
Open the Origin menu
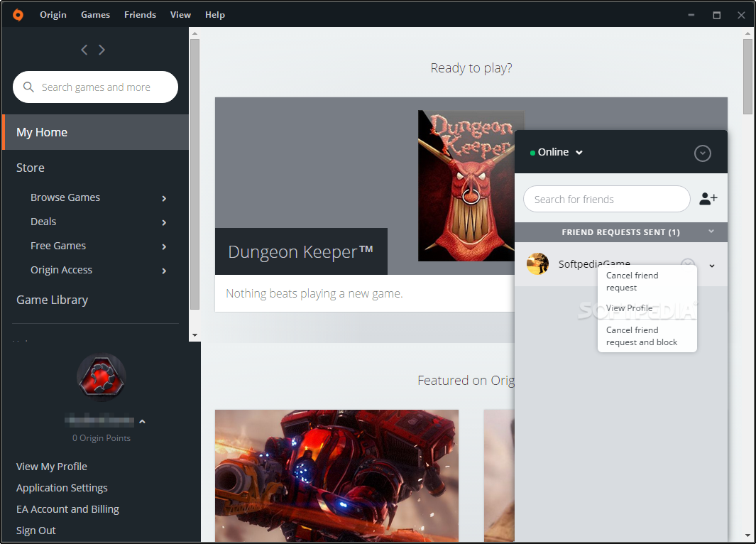(x=53, y=15)
